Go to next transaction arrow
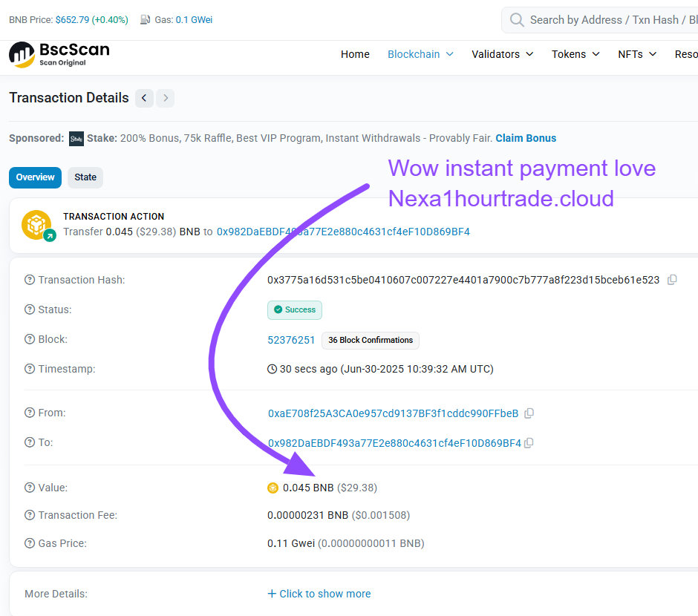Viewport: 698px width, 616px height. [x=166, y=98]
